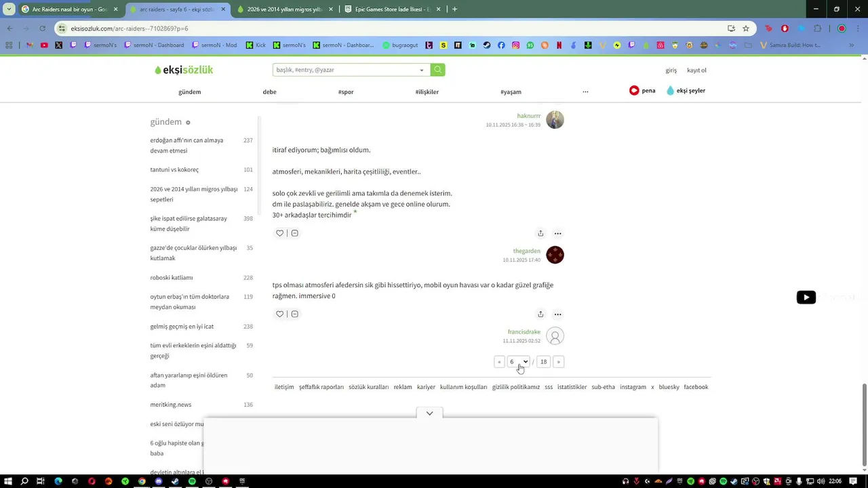Open more options on thegarden's entry
This screenshot has width=868, height=488.
click(x=557, y=314)
